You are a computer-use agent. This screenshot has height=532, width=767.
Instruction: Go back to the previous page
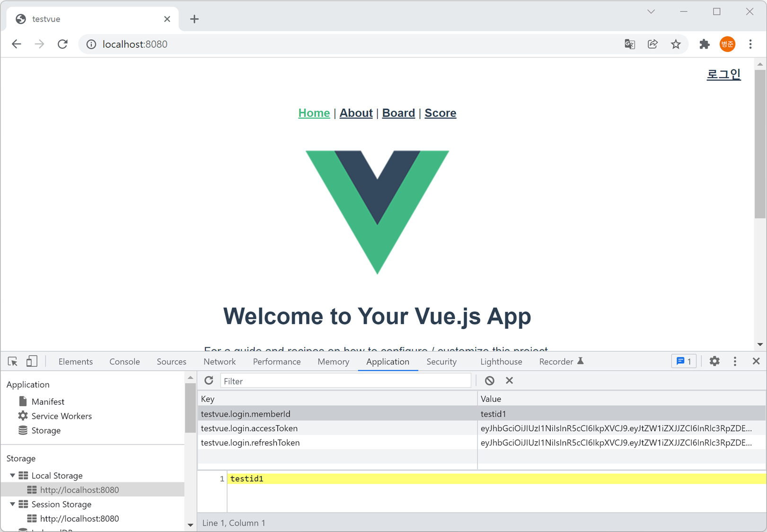17,44
